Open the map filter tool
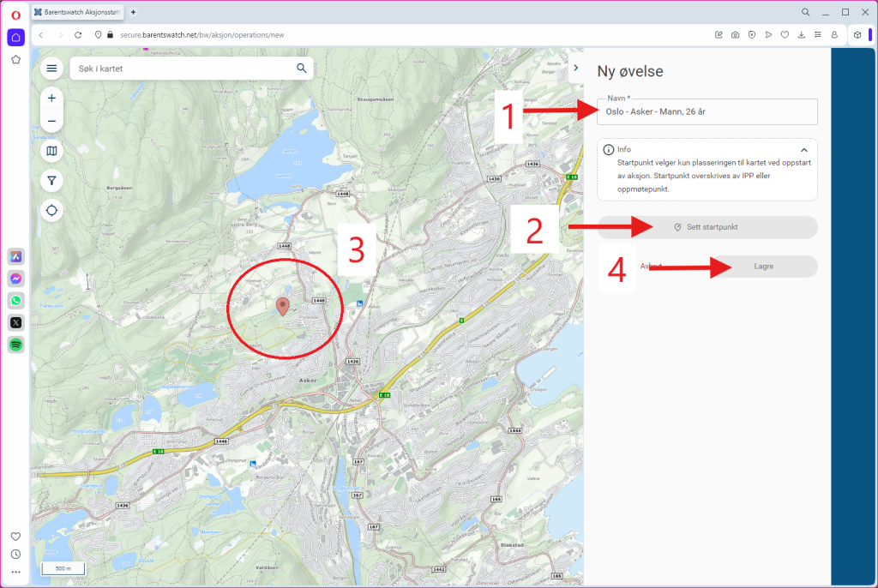Image resolution: width=878 pixels, height=588 pixels. click(52, 181)
